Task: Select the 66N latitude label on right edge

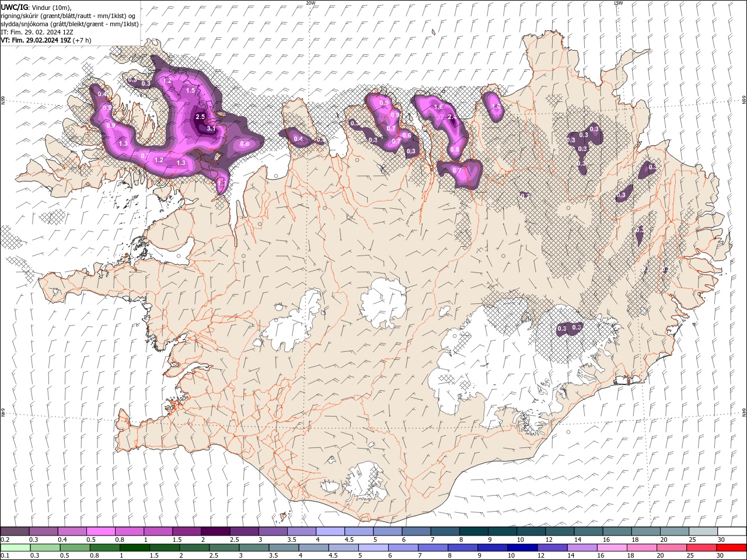Action: click(744, 100)
